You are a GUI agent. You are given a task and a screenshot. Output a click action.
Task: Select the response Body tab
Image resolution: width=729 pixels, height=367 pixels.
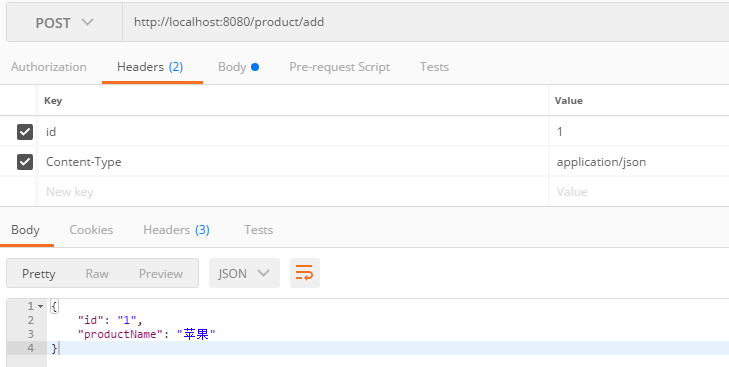click(x=26, y=230)
